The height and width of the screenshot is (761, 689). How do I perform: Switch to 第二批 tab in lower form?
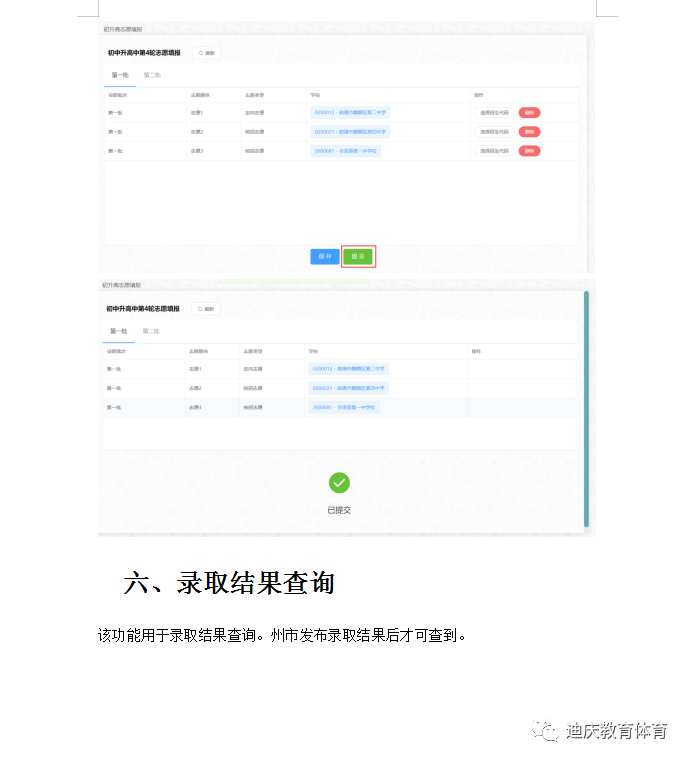pyautogui.click(x=151, y=331)
